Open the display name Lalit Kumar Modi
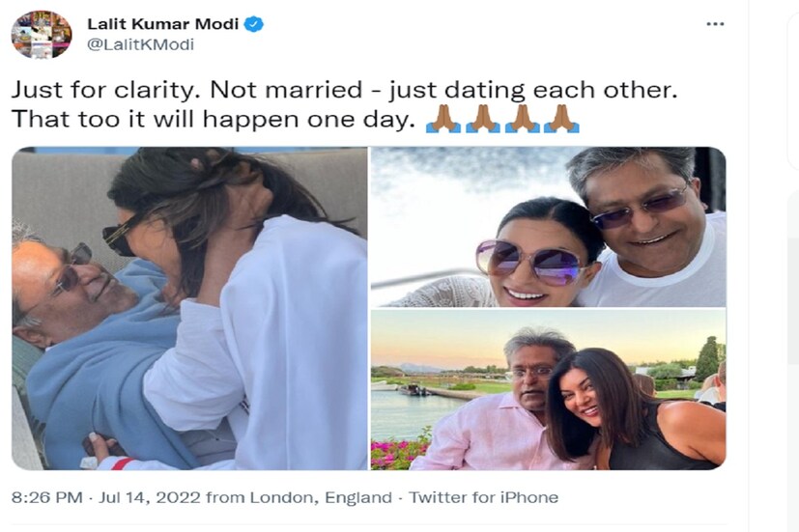Viewport: 799px width, 532px height. [x=163, y=24]
